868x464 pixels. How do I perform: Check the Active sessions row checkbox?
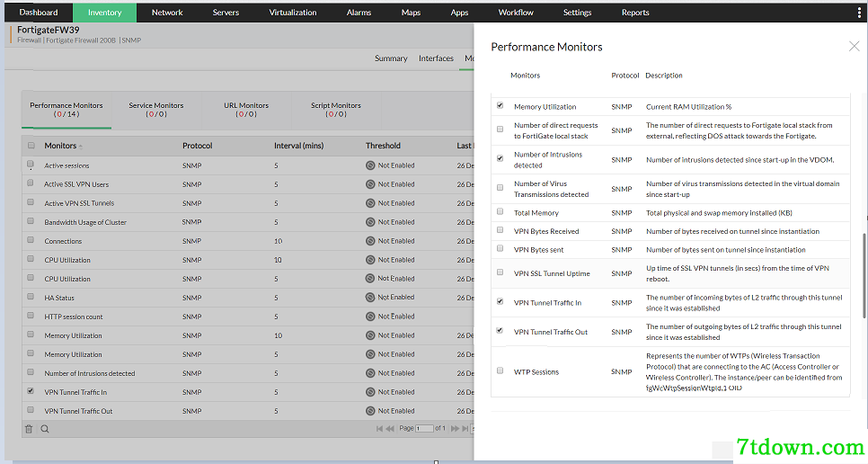click(31, 165)
